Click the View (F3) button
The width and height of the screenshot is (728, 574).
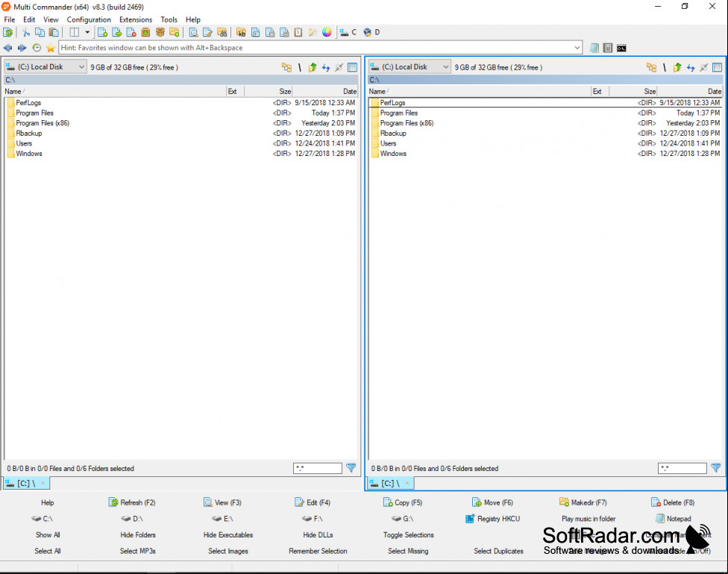[222, 502]
